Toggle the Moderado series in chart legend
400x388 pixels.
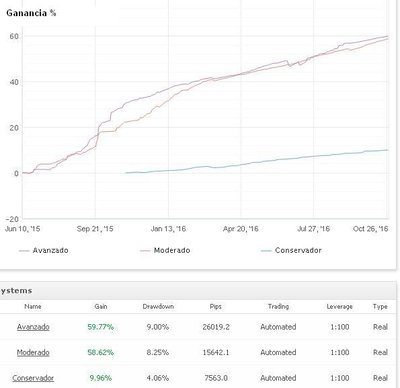(165, 250)
